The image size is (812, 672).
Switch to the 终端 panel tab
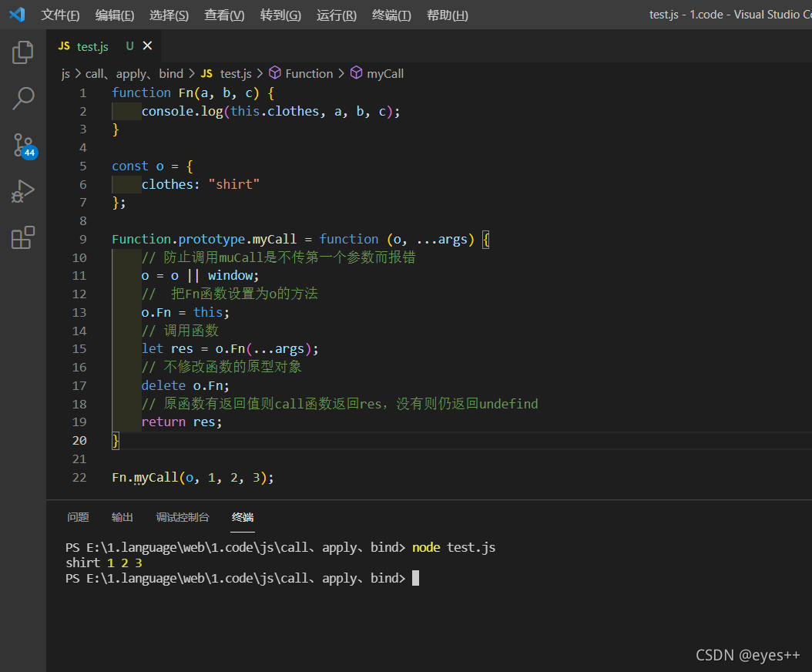pos(243,517)
